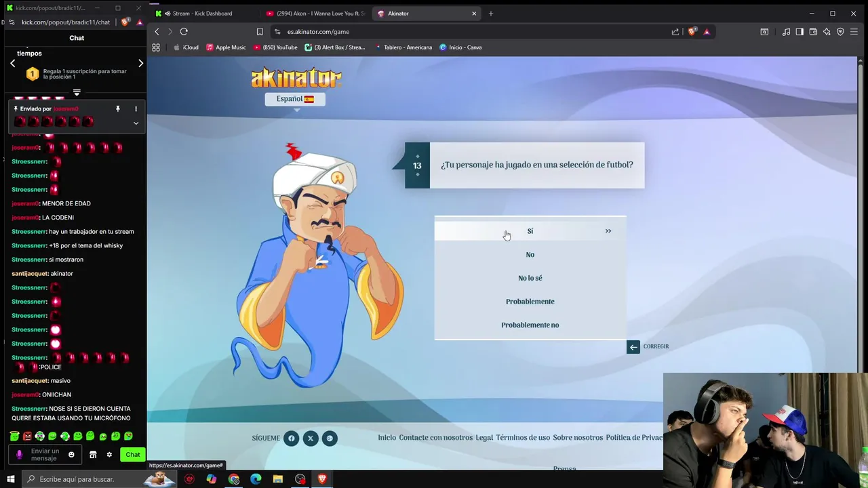
Task: Answer No to the Akinator question
Action: (530, 255)
